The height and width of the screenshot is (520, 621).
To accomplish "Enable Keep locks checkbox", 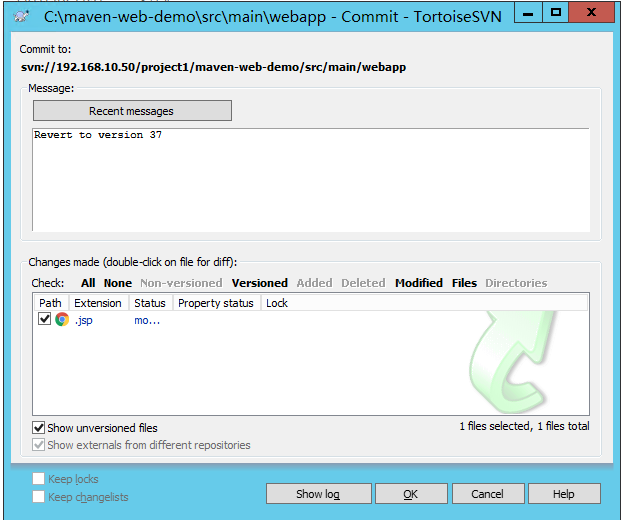I will click(38, 478).
